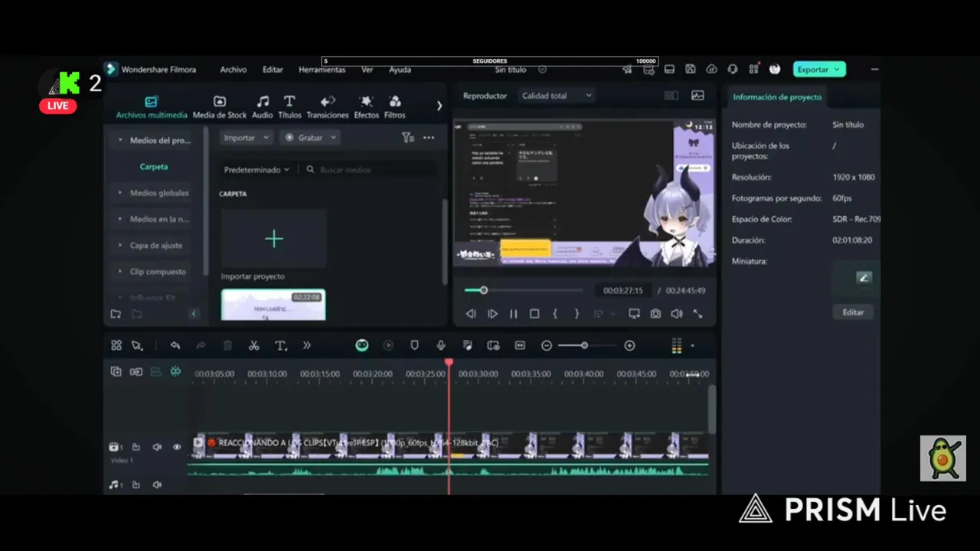Image resolution: width=980 pixels, height=551 pixels.
Task: Open the Transiciones tab
Action: [328, 107]
